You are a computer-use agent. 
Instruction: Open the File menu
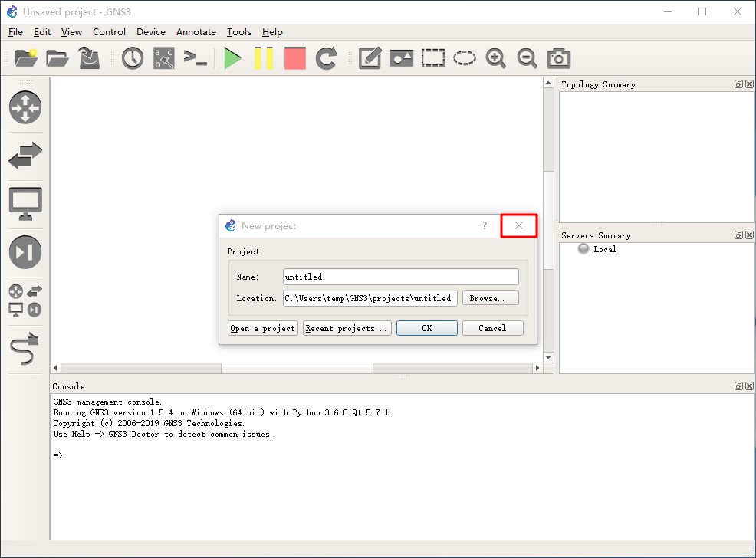pyautogui.click(x=15, y=31)
